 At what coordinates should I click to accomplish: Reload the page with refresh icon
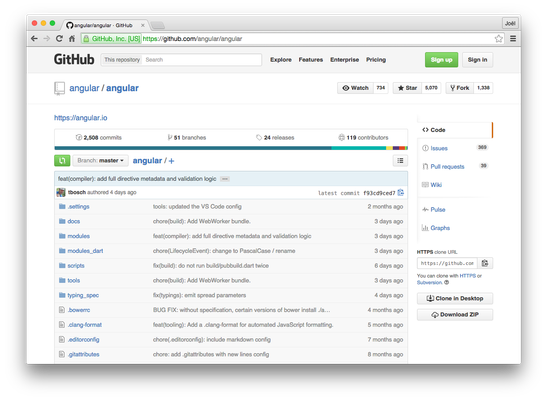[59, 39]
